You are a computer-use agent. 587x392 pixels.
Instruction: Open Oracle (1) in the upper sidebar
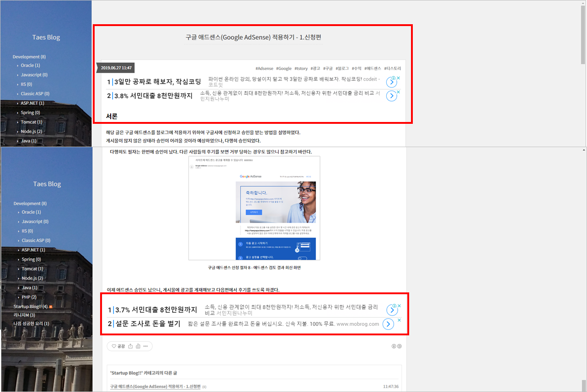[31, 66]
